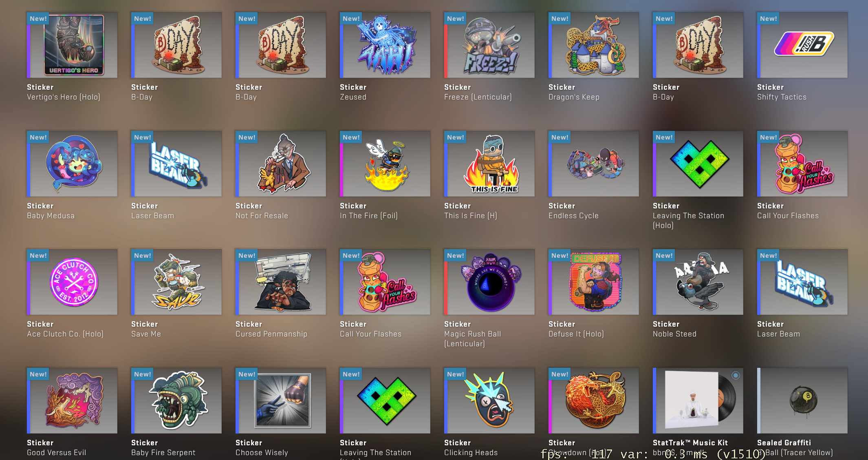Click the "Vertigo's Hero (Holo)" label
868x460 pixels.
coord(64,97)
